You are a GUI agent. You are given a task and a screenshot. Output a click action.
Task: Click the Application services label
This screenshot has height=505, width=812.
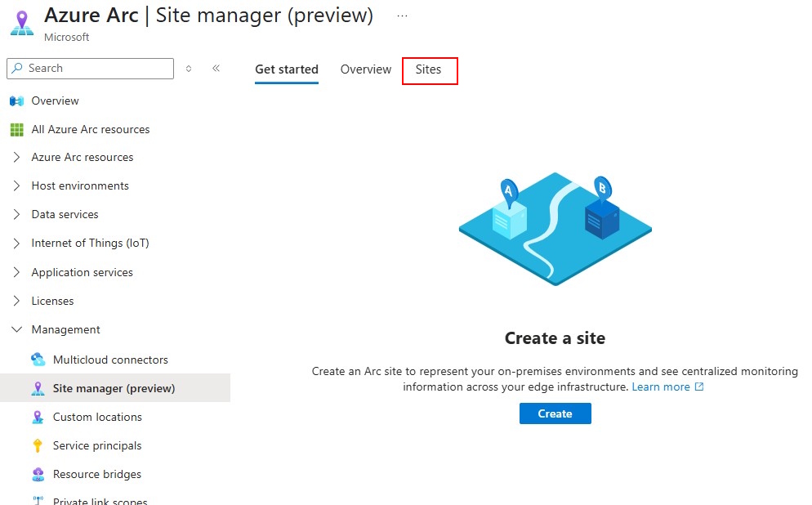(82, 272)
